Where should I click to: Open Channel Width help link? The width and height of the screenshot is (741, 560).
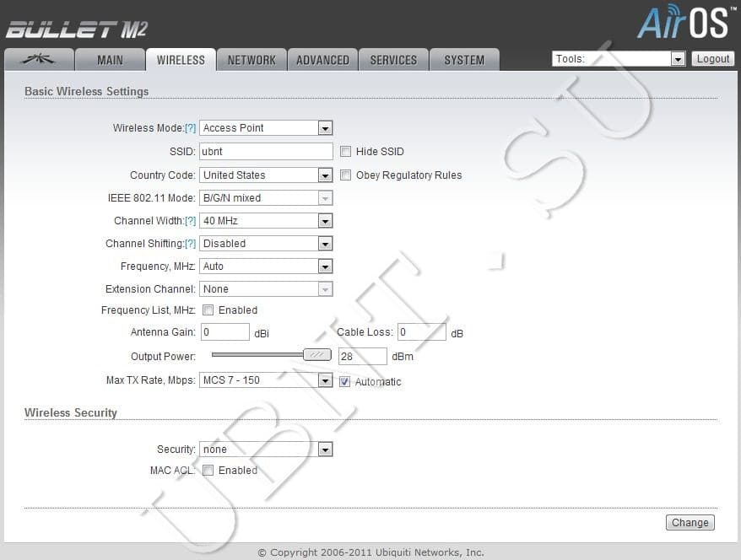coord(190,220)
